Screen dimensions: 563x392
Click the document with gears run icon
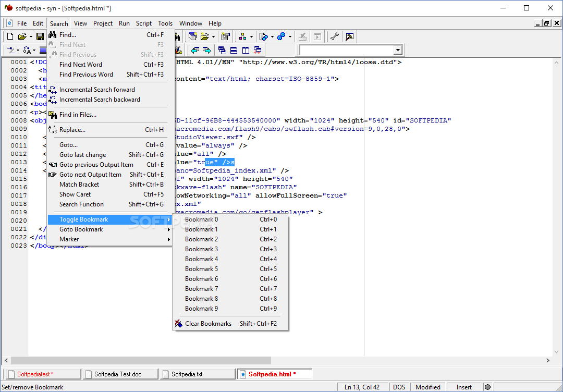click(264, 36)
